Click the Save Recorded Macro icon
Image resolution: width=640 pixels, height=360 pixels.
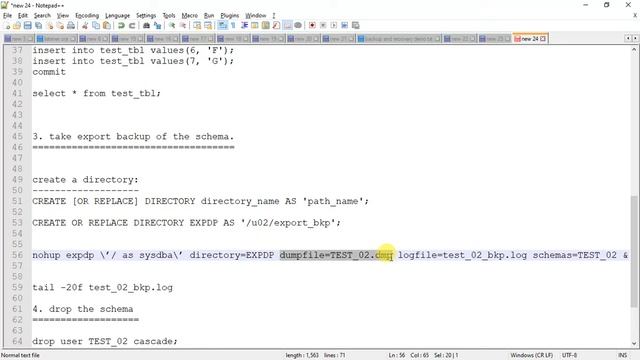356,25
